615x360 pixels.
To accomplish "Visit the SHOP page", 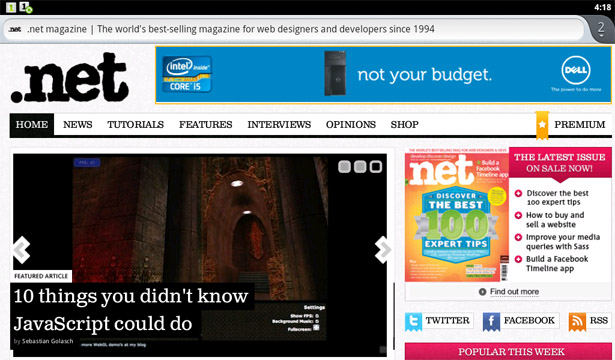I will coord(404,125).
